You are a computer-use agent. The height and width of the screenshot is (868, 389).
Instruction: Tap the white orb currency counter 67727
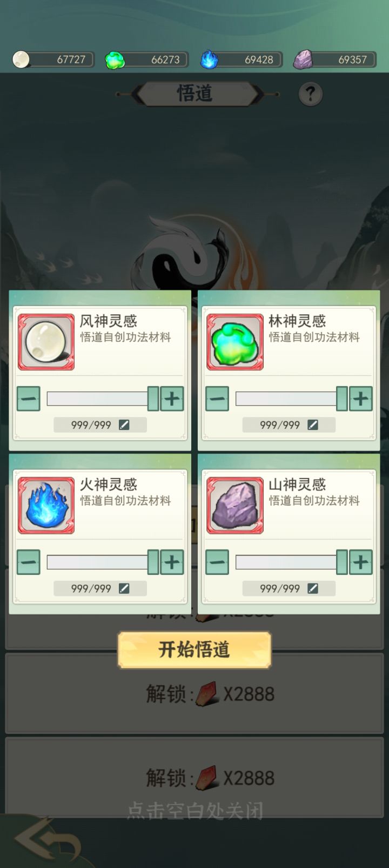[x=53, y=59]
